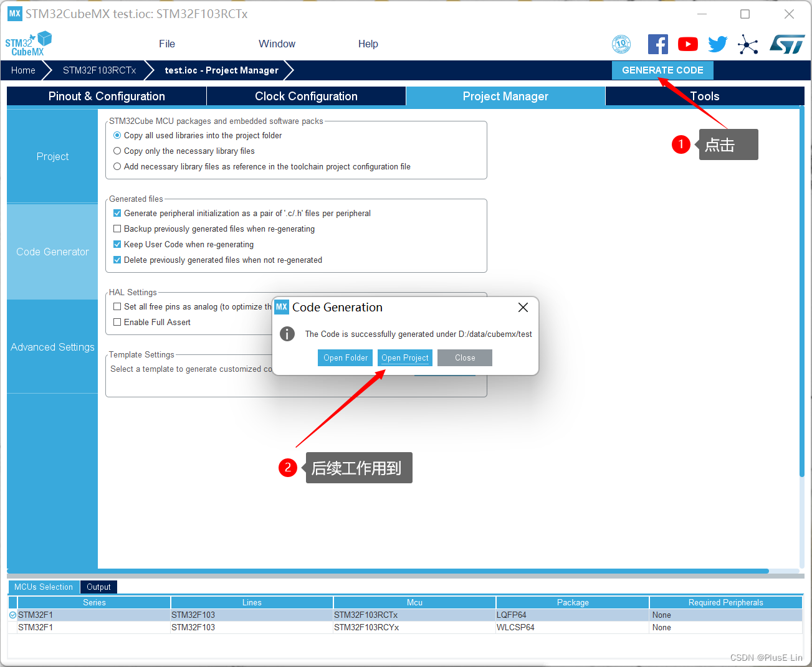This screenshot has height=667, width=812.
Task: Open the Twitter icon link
Action: (718, 44)
